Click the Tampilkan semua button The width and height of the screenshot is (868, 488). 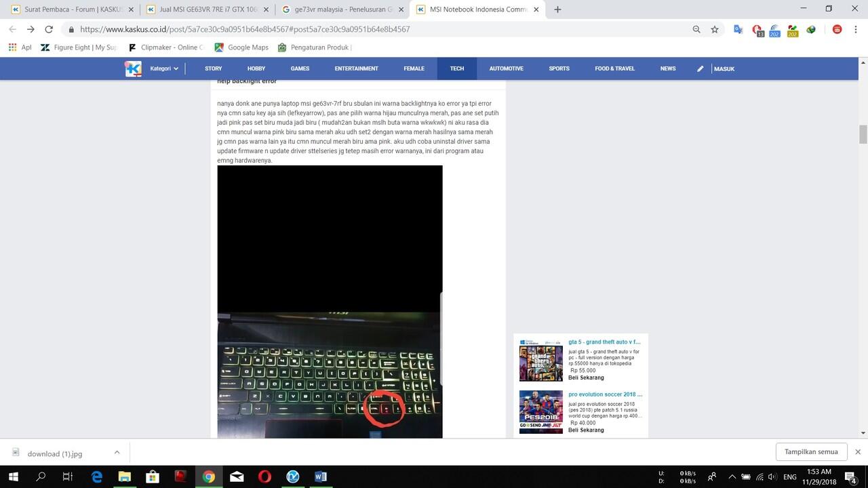pyautogui.click(x=811, y=451)
